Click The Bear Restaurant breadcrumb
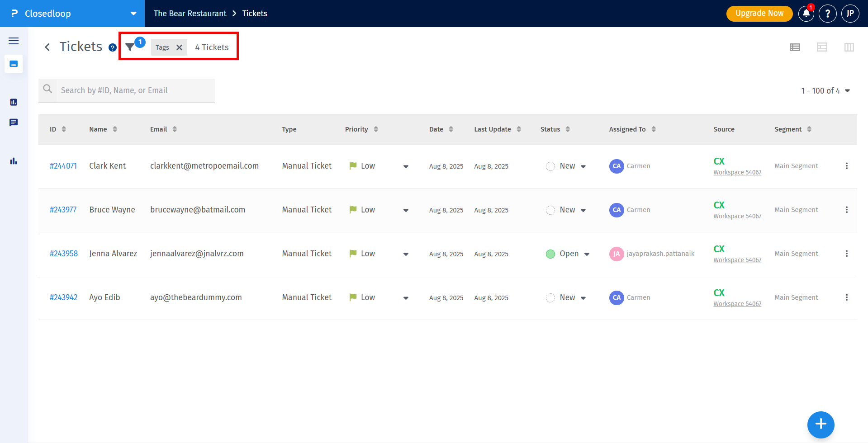 pos(190,14)
